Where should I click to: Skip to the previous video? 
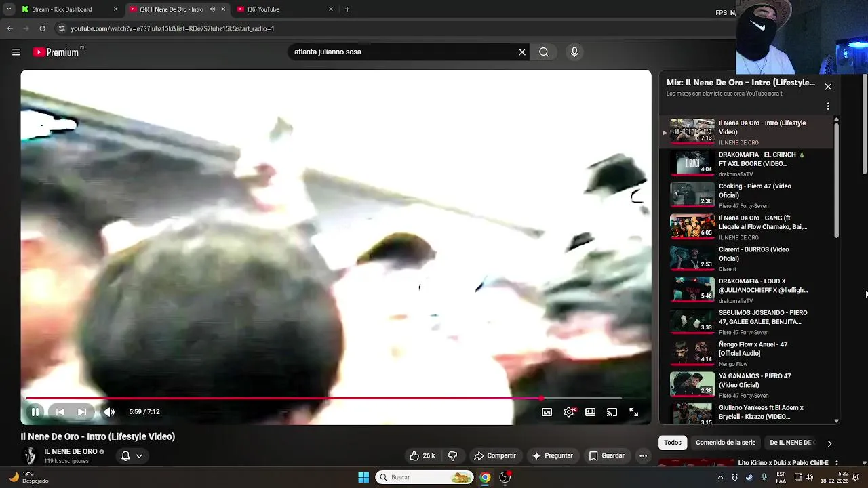pyautogui.click(x=60, y=412)
